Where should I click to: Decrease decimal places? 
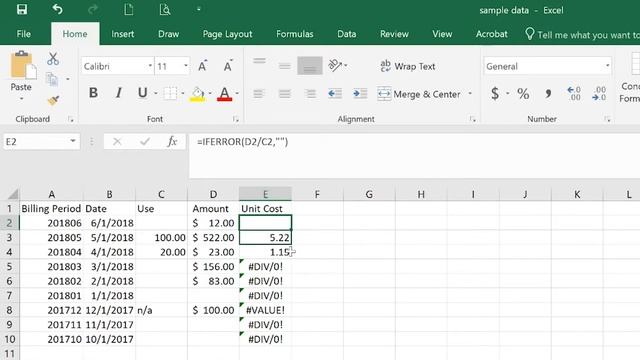pos(599,93)
